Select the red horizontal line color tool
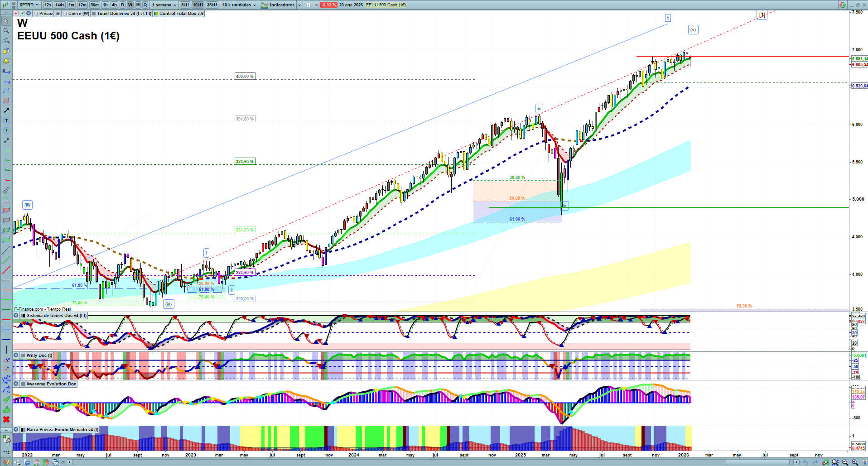Image resolution: width=868 pixels, height=466 pixels. [x=6, y=320]
